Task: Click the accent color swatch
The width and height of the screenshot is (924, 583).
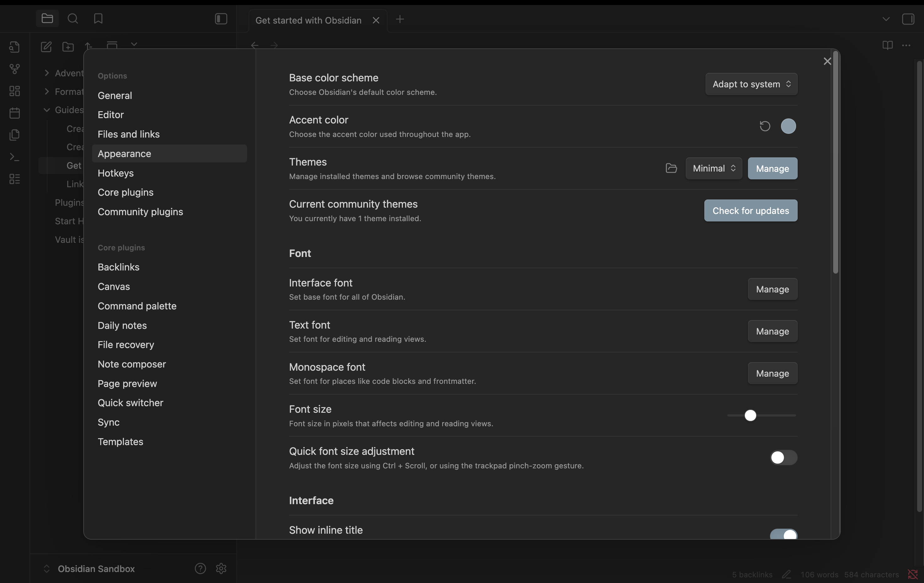Action: [x=788, y=126]
